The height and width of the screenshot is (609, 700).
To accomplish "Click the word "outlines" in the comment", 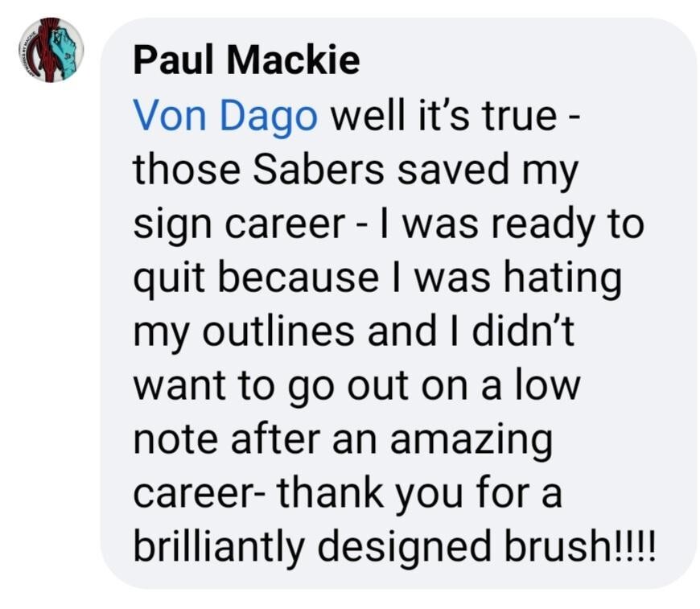I will 278,331.
